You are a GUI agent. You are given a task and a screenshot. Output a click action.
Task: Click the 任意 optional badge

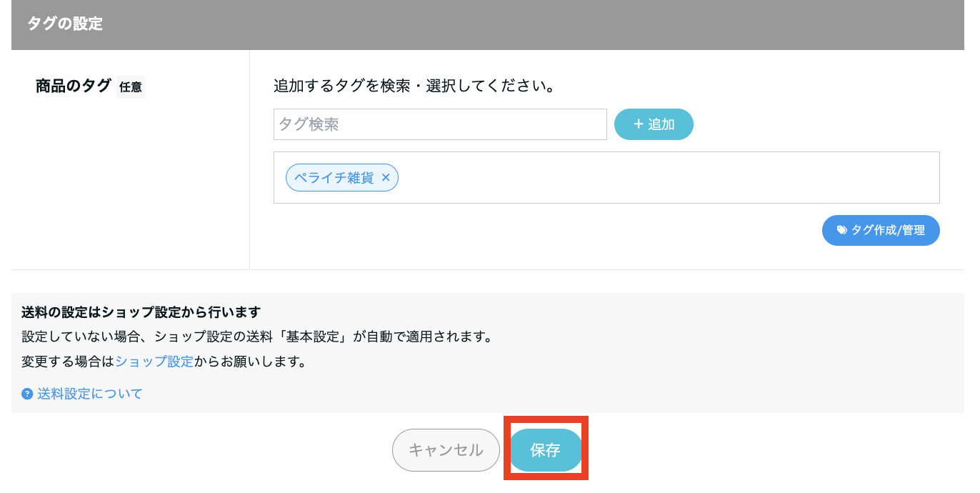coord(131,87)
